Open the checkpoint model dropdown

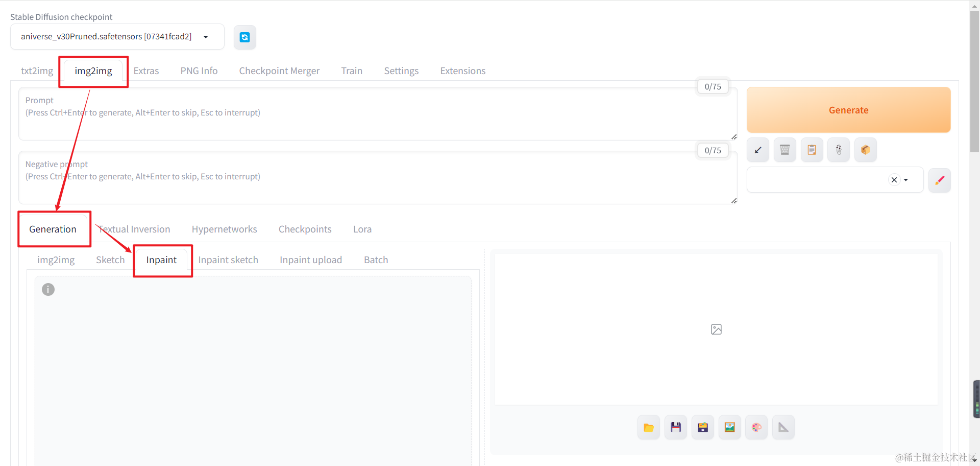click(117, 37)
